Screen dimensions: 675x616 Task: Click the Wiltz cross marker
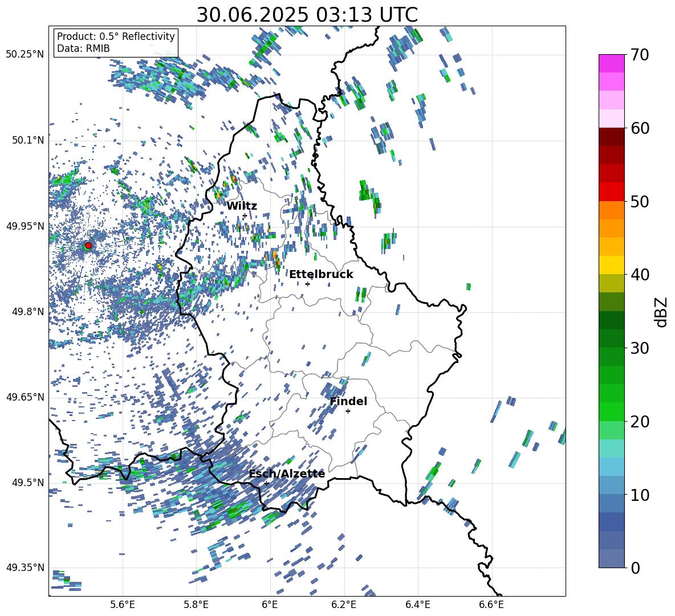coord(245,215)
